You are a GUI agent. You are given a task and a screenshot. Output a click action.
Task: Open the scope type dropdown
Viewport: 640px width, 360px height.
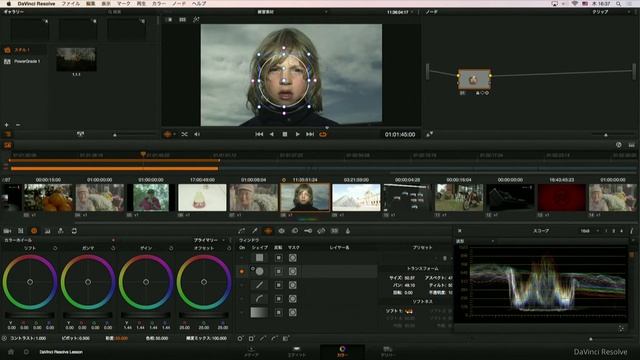tap(475, 241)
